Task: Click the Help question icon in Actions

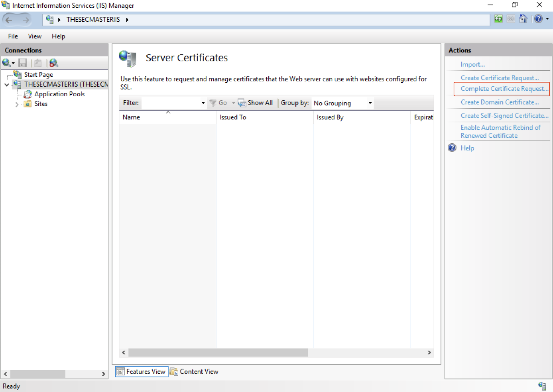Action: tap(452, 148)
